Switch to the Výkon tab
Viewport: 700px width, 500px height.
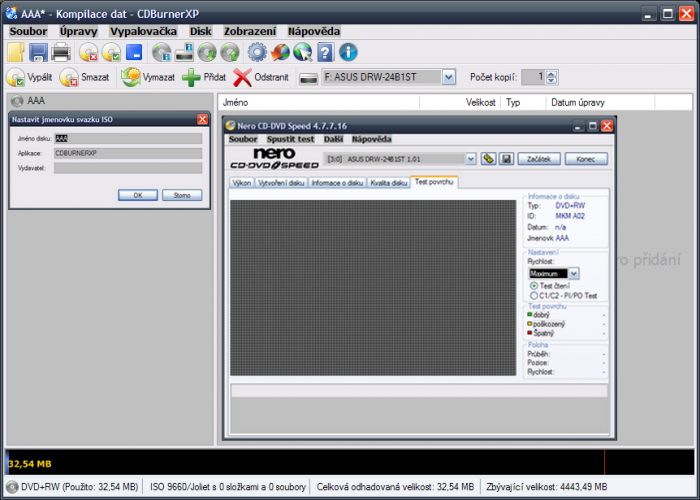[x=242, y=183]
